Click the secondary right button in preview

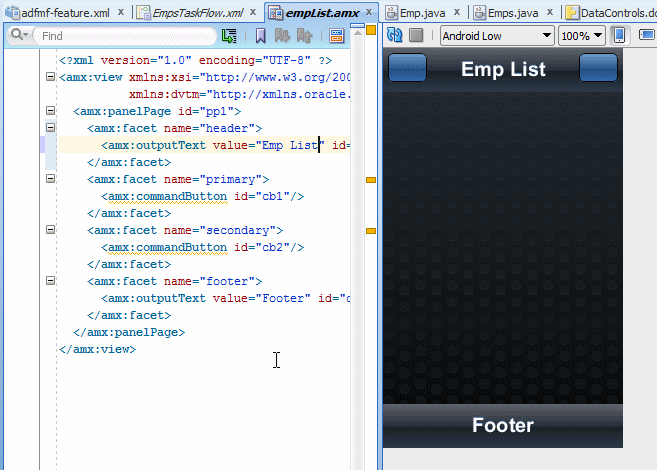[x=598, y=67]
